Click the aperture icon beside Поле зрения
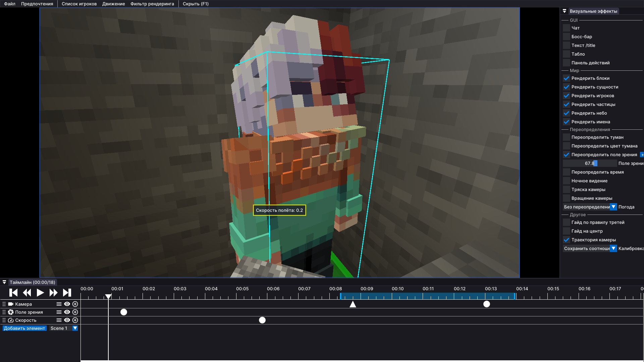The image size is (644, 362). click(11, 312)
